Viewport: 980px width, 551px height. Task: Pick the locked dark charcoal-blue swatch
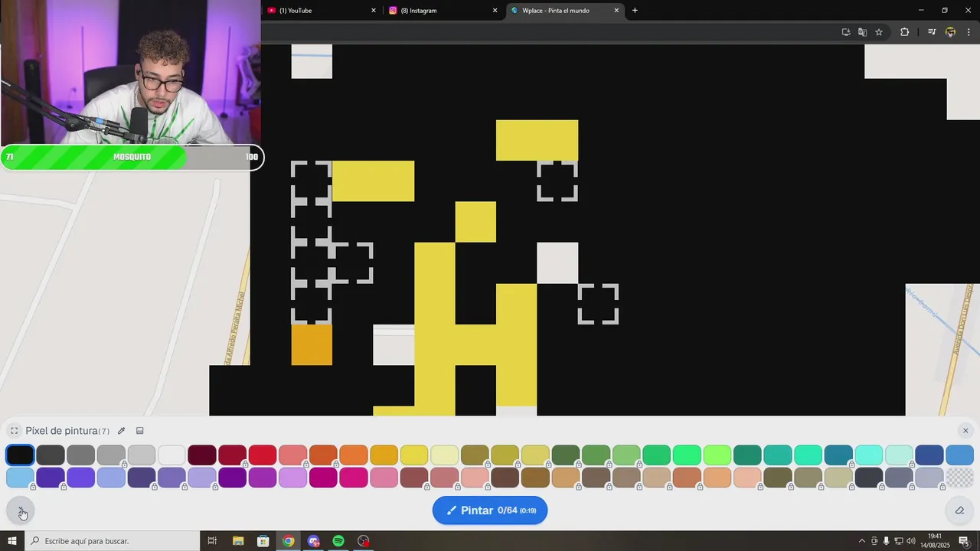click(x=869, y=478)
